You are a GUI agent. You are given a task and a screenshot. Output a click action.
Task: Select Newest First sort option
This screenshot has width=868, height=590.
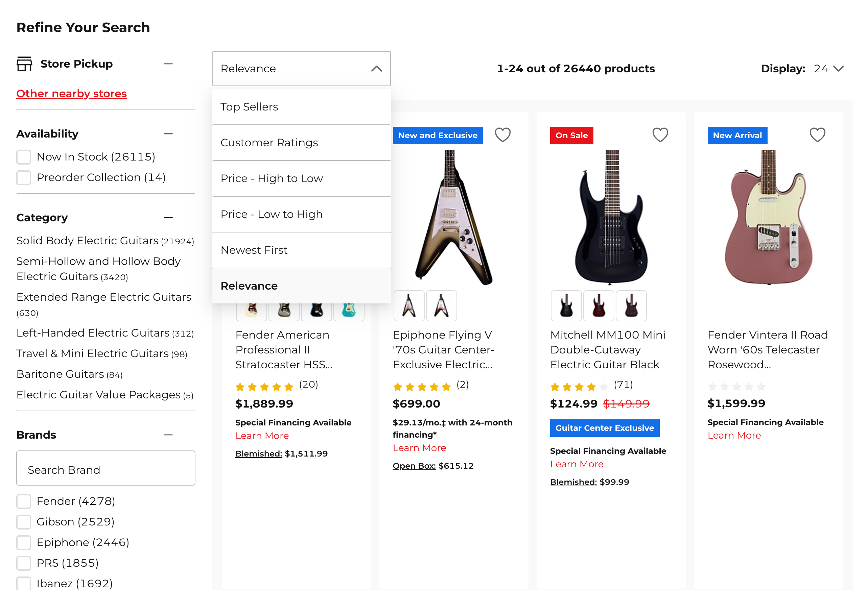(254, 250)
